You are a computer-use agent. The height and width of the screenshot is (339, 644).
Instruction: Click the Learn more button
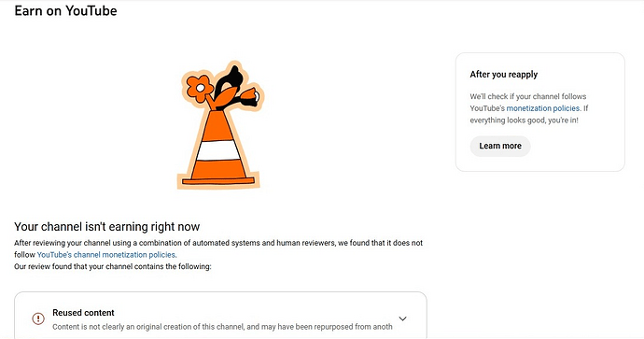[500, 146]
